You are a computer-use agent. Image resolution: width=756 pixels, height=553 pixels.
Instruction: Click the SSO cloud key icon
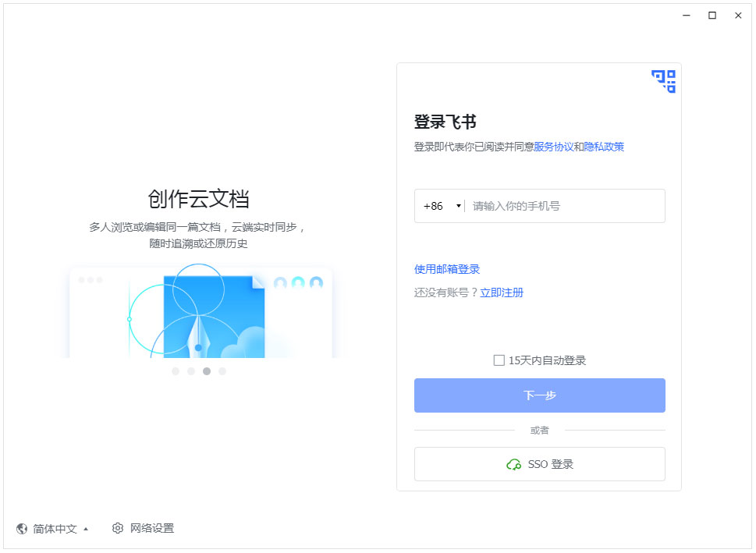(513, 465)
